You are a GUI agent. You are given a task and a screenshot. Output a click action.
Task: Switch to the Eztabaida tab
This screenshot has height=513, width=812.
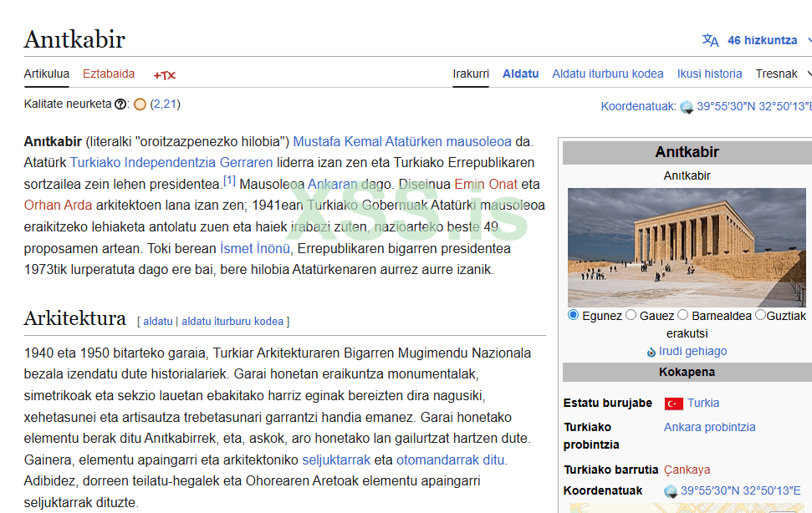(109, 74)
